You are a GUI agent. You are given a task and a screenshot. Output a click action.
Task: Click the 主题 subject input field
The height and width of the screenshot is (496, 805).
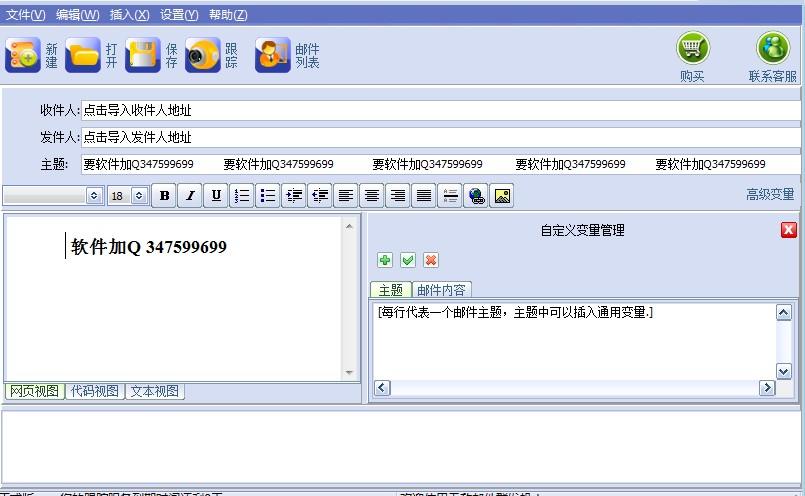[440, 164]
